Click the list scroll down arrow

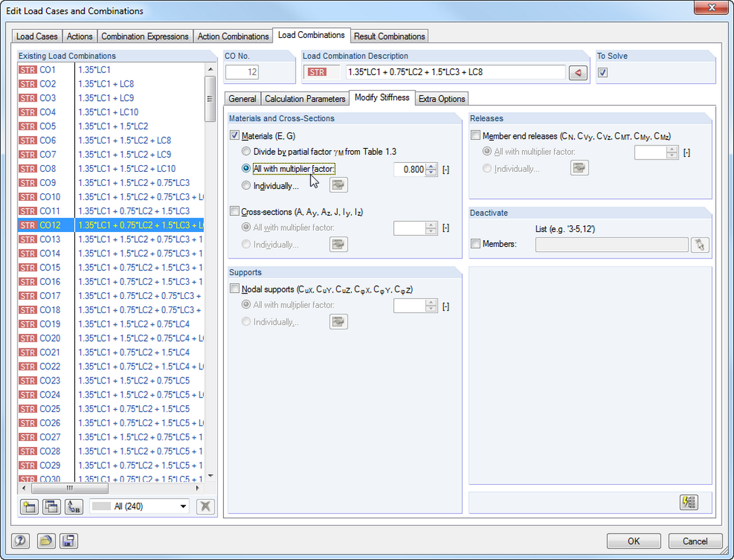210,475
